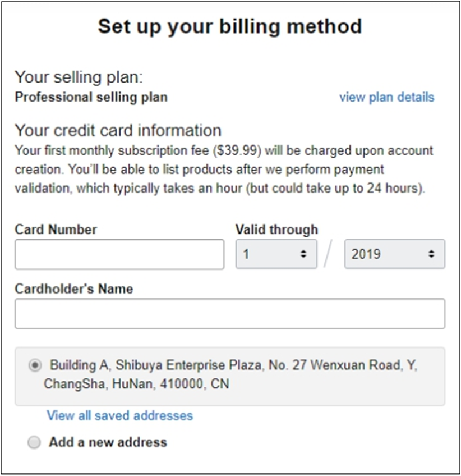
Task: Click the Card Number label
Action: point(56,229)
